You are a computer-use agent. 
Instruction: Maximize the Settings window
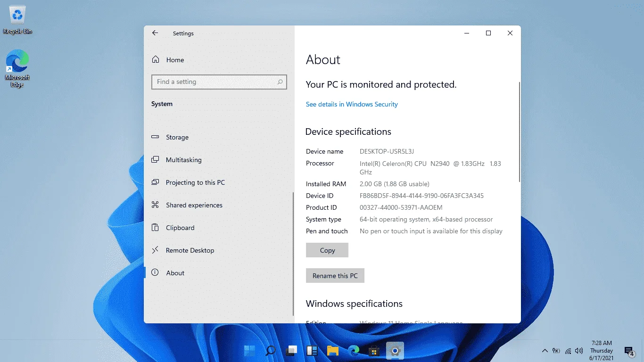[488, 33]
